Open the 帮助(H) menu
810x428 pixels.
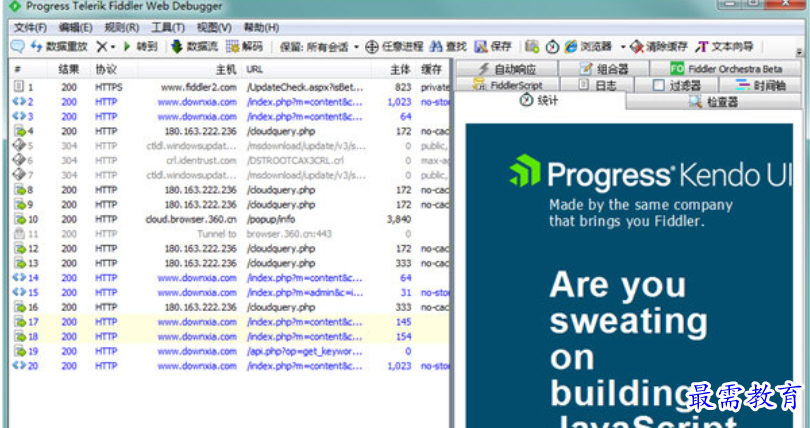(261, 27)
